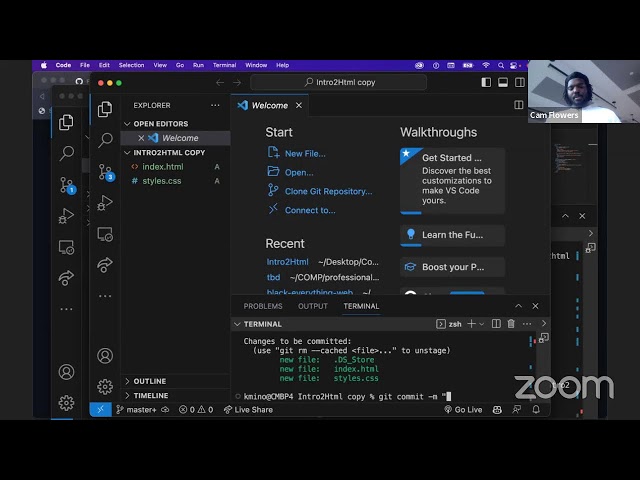Click Clone Git Repository... link
Viewport: 640px width, 480px height.
pyautogui.click(x=328, y=191)
